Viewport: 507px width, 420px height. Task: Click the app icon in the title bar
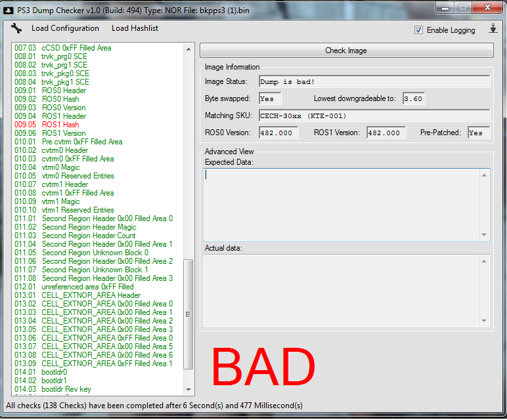8,10
